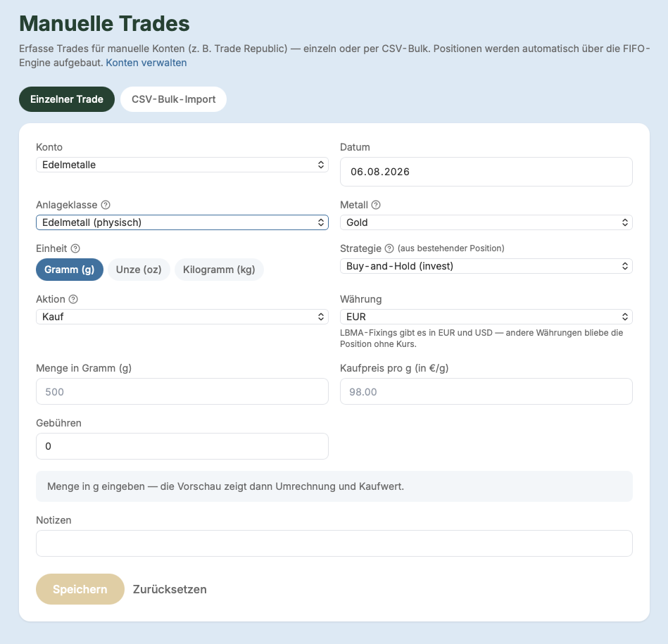Click the question mark icon next to Einheit

75,248
